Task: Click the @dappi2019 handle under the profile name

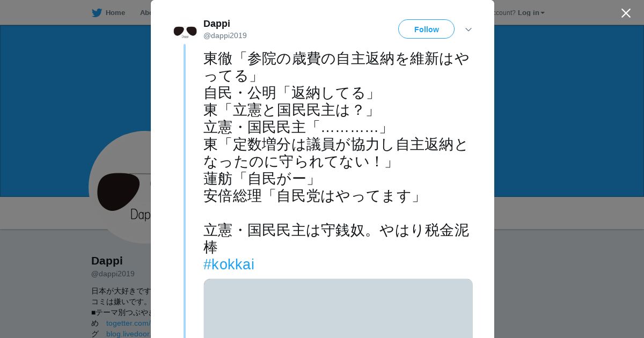Action: pyautogui.click(x=113, y=274)
